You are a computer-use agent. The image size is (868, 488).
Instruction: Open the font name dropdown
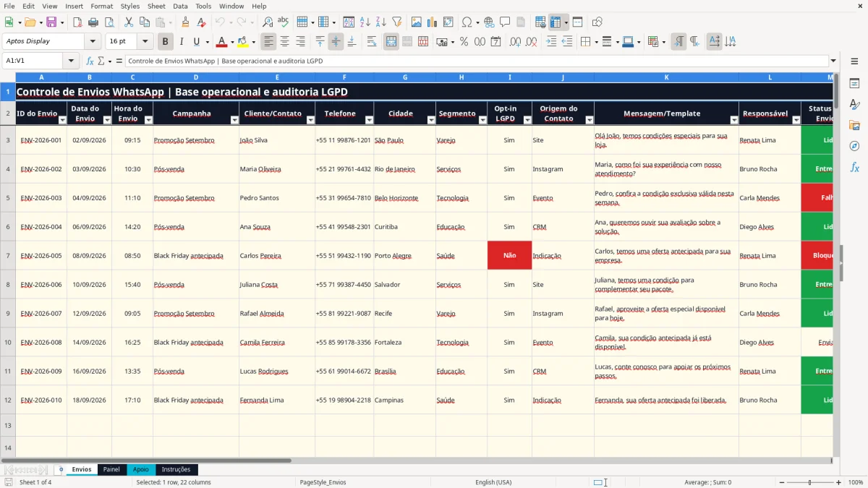[92, 41]
